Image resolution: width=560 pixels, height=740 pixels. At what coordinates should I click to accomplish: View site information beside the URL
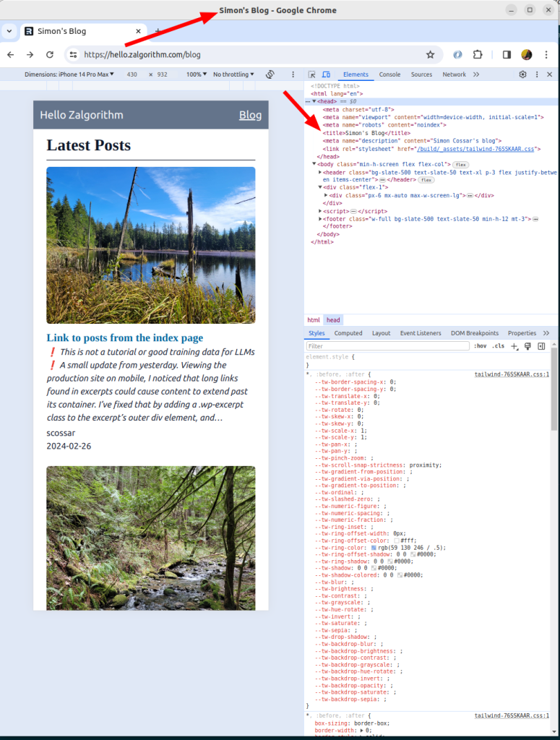point(73,55)
